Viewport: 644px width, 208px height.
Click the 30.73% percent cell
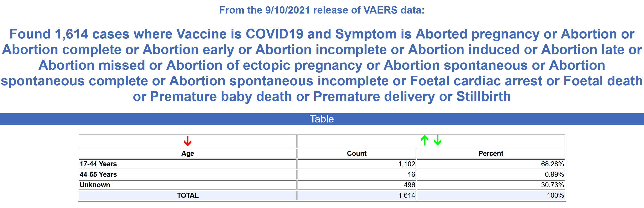[552, 185]
